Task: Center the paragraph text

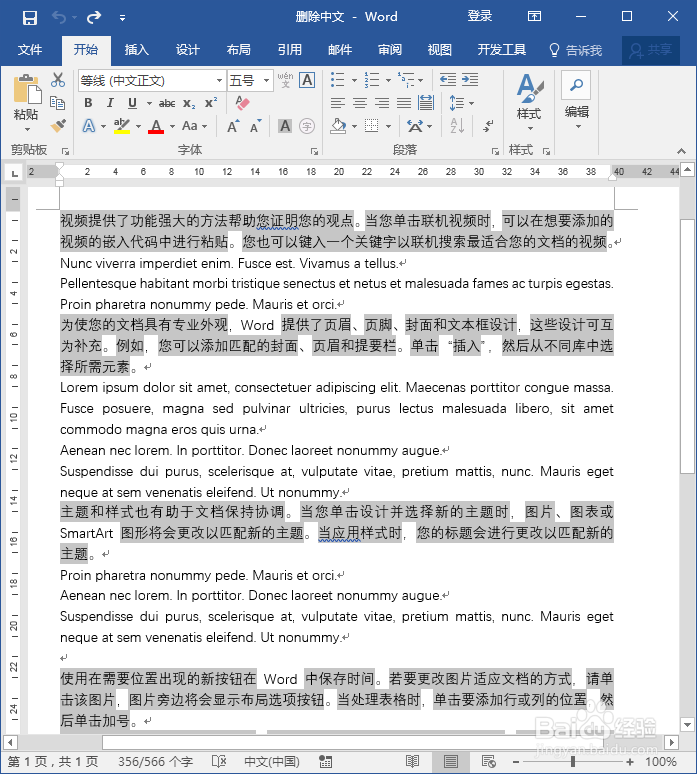Action: pyautogui.click(x=360, y=103)
